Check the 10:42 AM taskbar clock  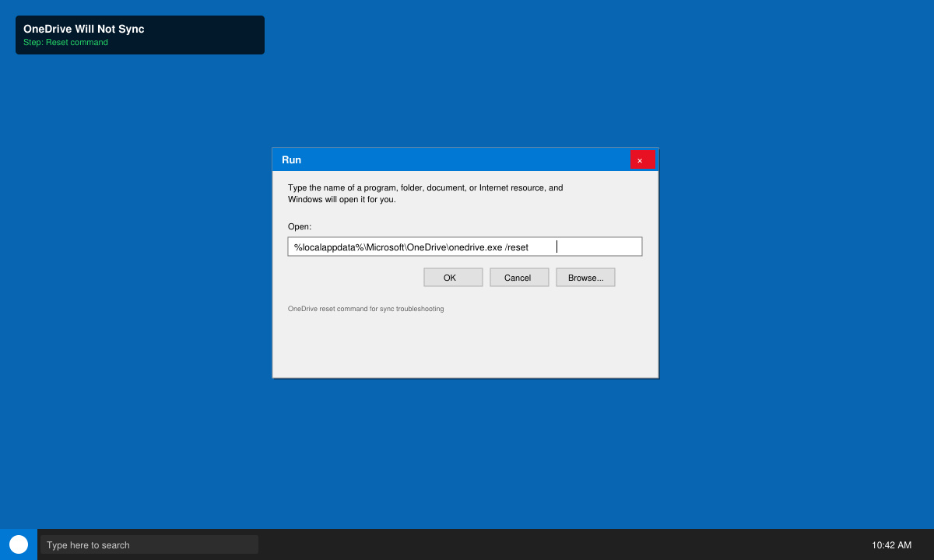click(891, 545)
